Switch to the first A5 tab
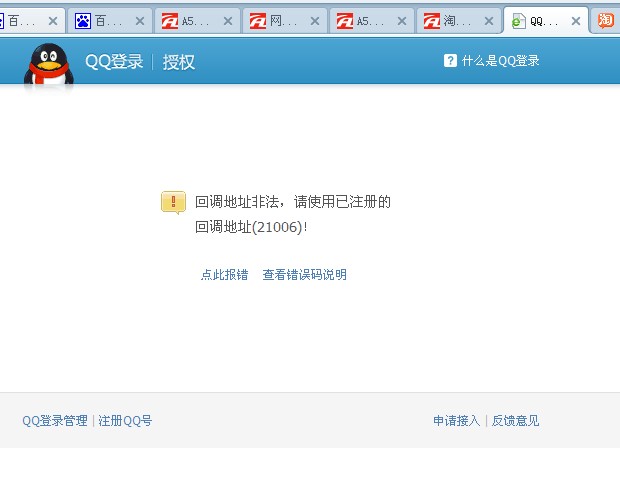Image resolution: width=620 pixels, height=496 pixels. click(197, 21)
